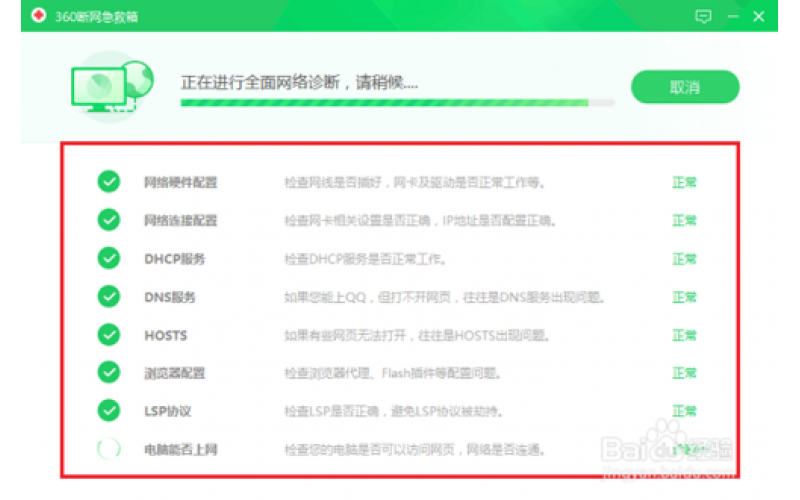
Task: Click green check icon for DHCP服务
Action: [109, 258]
